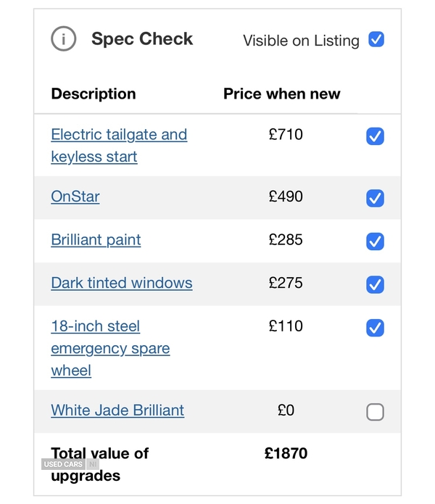Open the Dark tinted windows link
The height and width of the screenshot is (504, 435).
pyautogui.click(x=122, y=283)
